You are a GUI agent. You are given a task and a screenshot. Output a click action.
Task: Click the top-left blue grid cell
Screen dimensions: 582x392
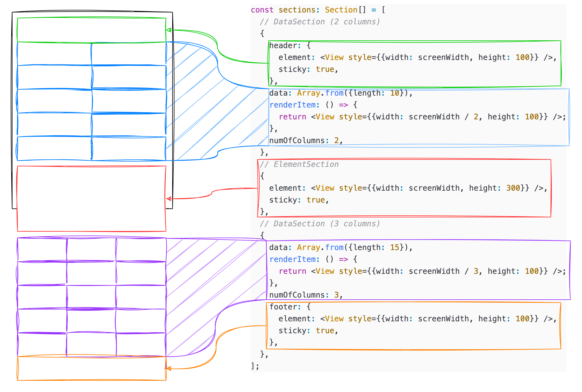point(54,54)
